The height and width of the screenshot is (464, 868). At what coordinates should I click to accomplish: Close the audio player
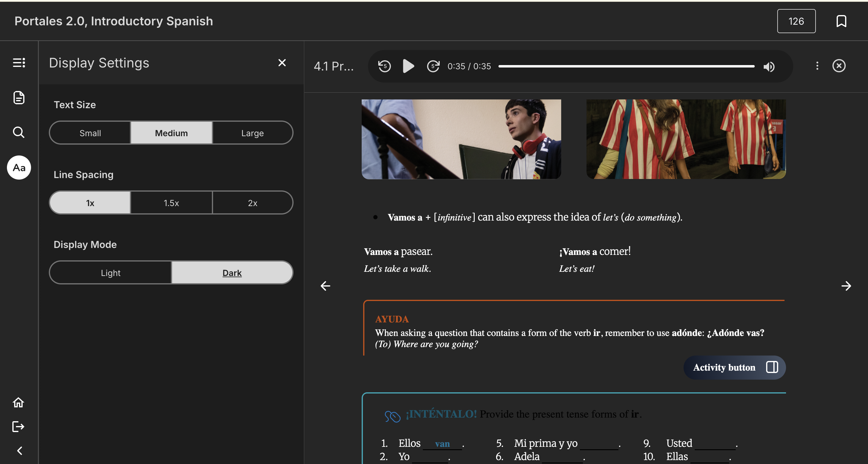coord(839,66)
